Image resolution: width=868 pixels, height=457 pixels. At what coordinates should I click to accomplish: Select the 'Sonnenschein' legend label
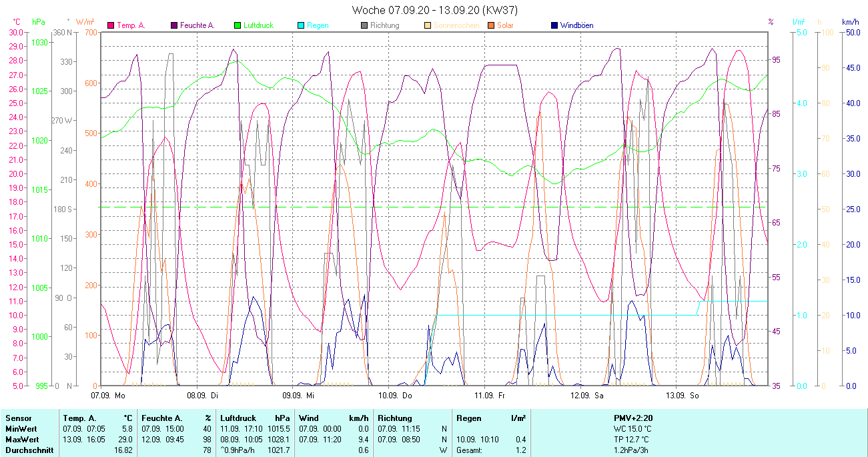(x=456, y=25)
